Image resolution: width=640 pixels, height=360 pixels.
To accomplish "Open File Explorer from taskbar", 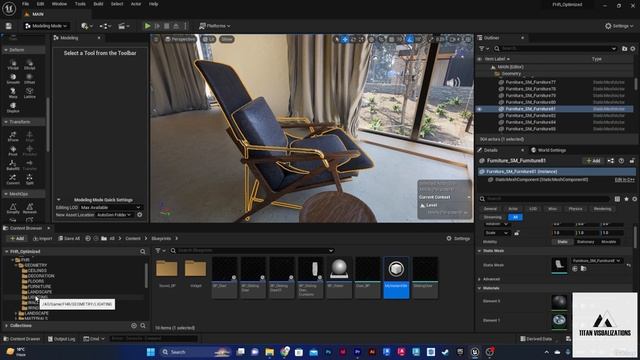I will click(270, 352).
